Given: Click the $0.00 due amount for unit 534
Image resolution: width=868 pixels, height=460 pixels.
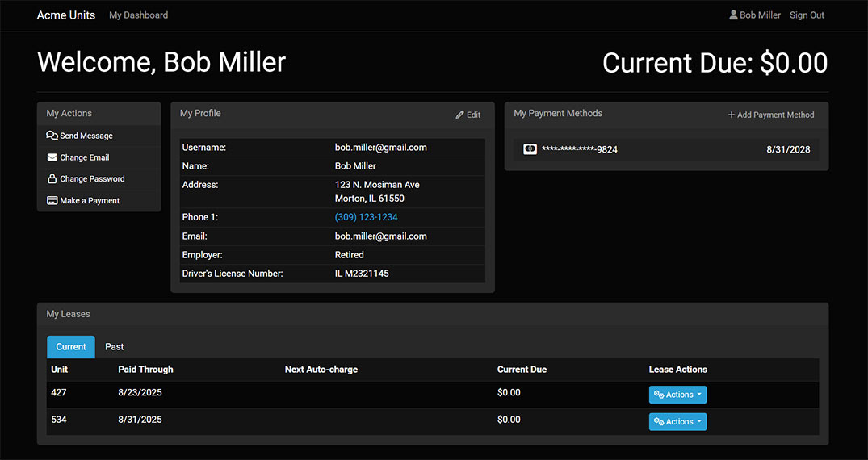Looking at the screenshot, I should [509, 420].
